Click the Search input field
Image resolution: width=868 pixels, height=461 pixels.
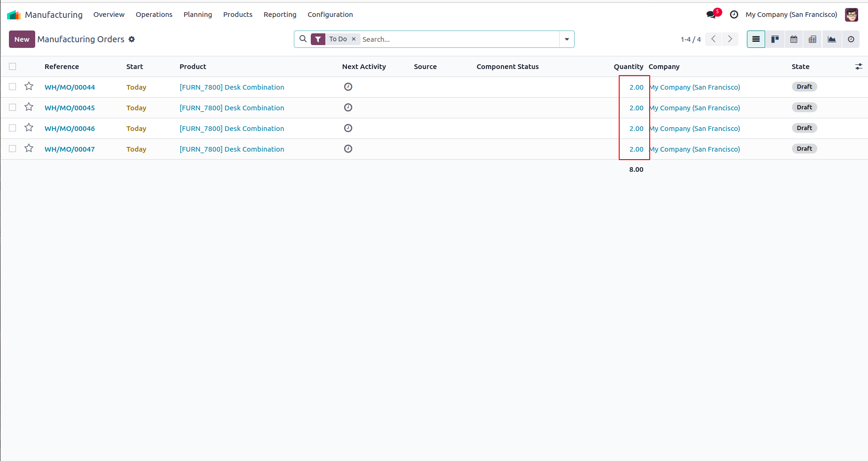[459, 39]
